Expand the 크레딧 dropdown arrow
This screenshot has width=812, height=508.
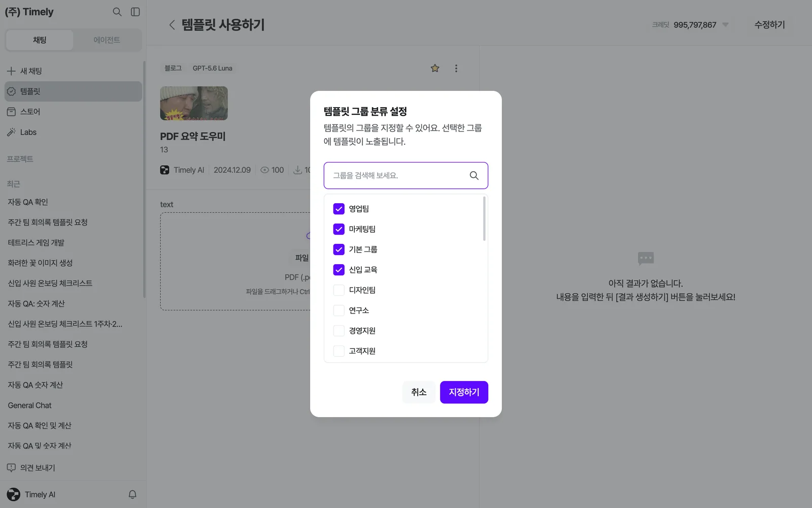tap(725, 25)
